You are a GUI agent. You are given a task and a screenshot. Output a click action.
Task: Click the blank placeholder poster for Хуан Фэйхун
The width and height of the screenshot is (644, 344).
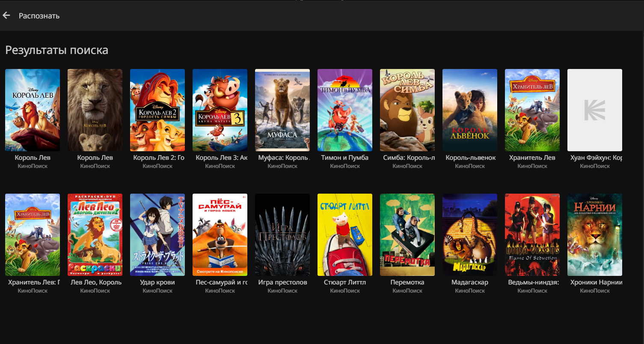coord(595,110)
